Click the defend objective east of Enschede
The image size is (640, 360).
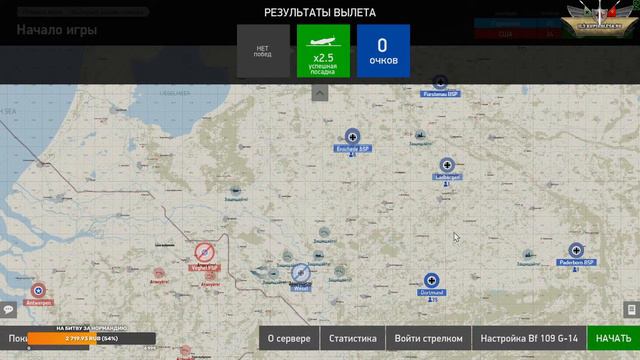click(420, 135)
